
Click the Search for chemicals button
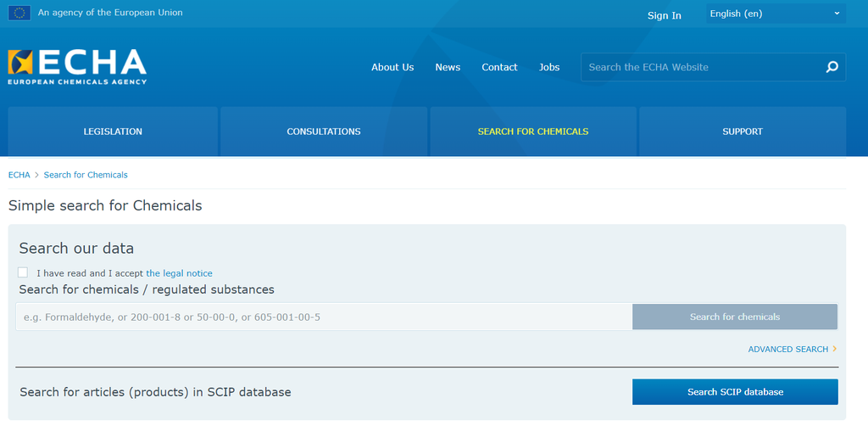point(735,317)
